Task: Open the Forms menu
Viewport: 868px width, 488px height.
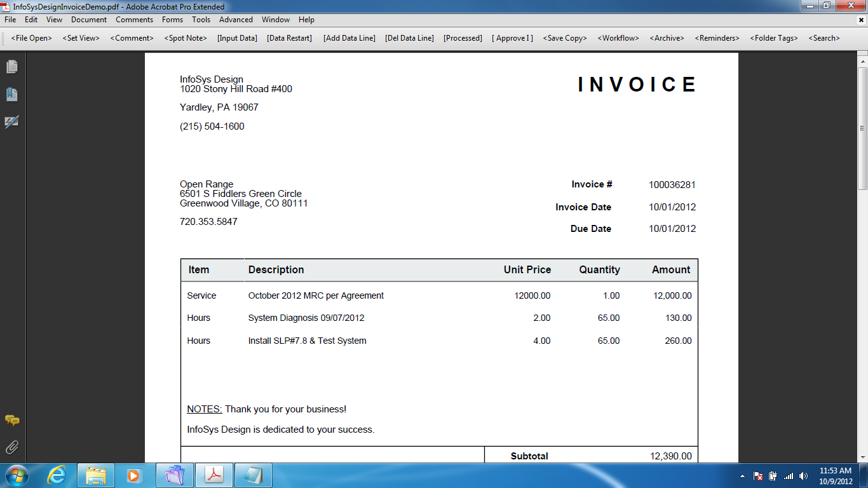Action: point(172,20)
